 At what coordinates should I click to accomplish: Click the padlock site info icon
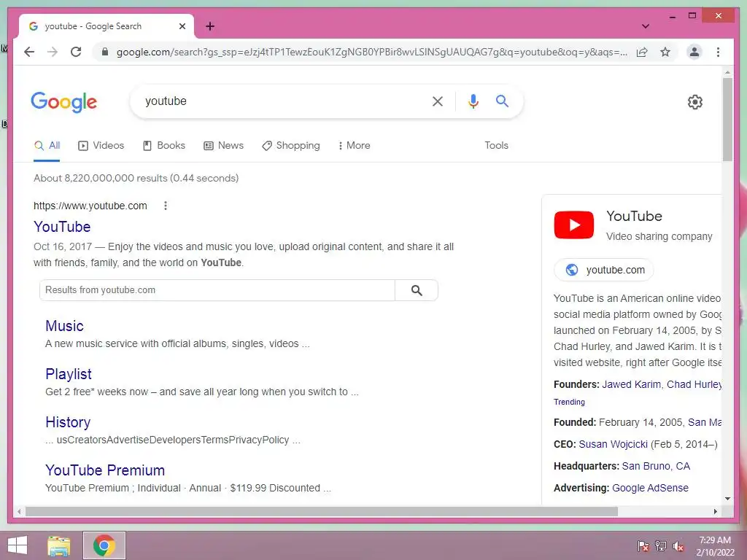[105, 52]
